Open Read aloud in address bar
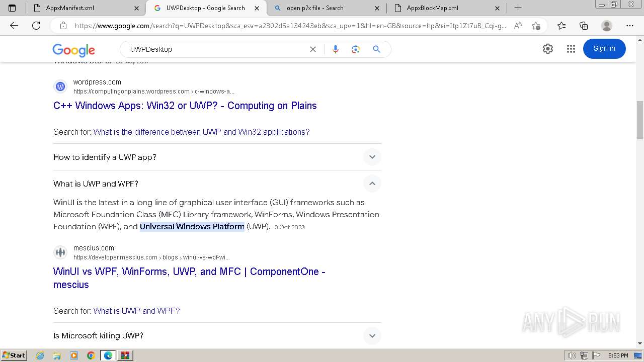 (518, 26)
